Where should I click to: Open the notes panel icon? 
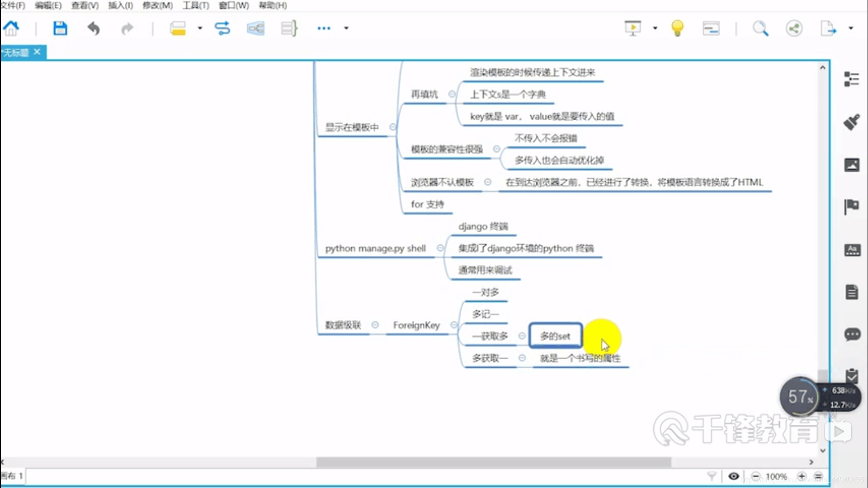(x=852, y=292)
